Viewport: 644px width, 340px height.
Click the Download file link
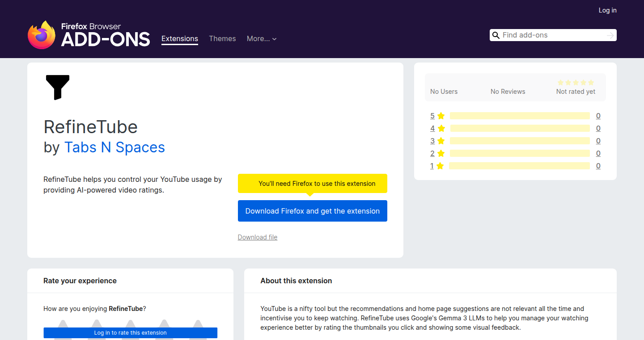click(x=258, y=237)
